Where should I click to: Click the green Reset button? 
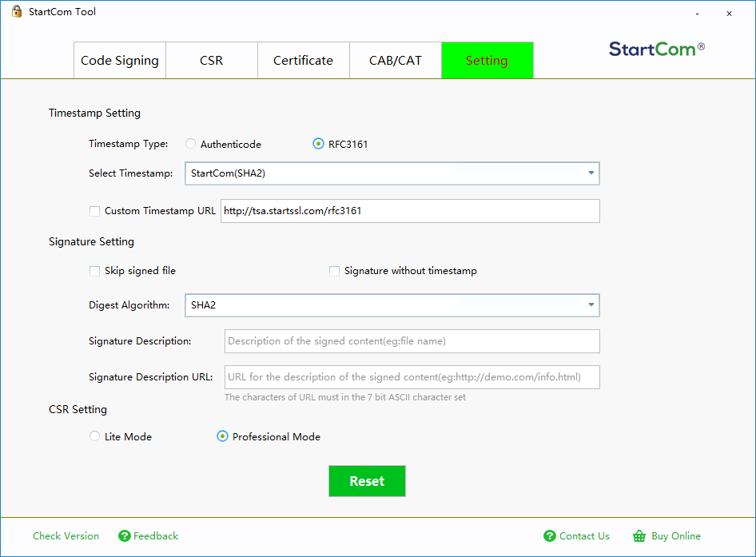point(367,481)
